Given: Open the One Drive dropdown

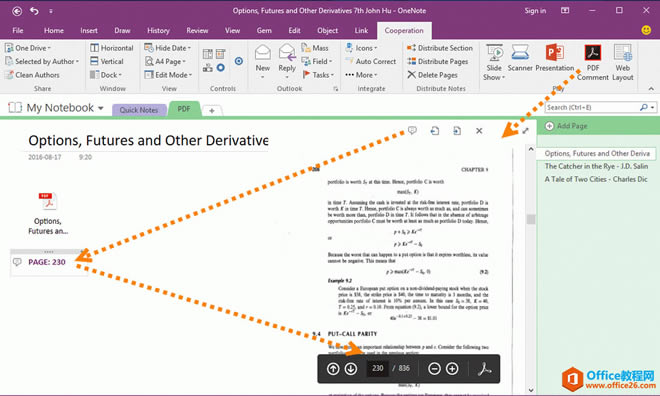Looking at the screenshot, I should point(28,48).
